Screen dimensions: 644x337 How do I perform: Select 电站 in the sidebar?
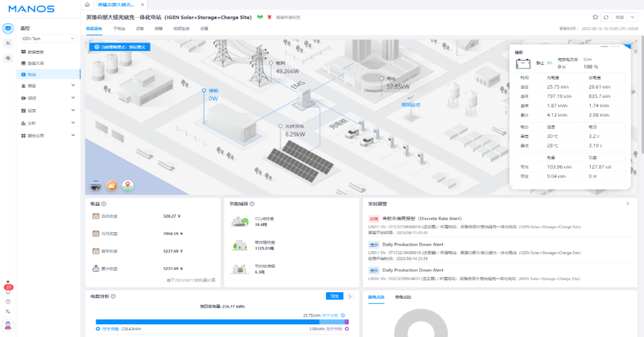(48, 74)
